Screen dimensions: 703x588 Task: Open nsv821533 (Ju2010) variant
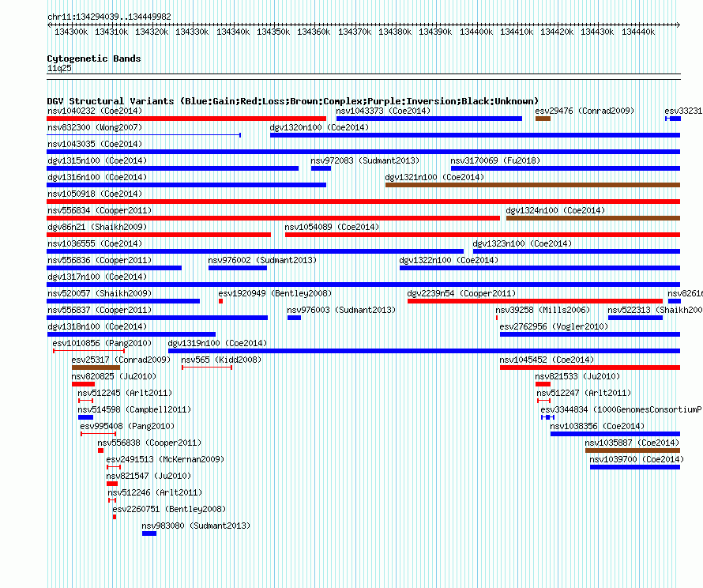[543, 384]
